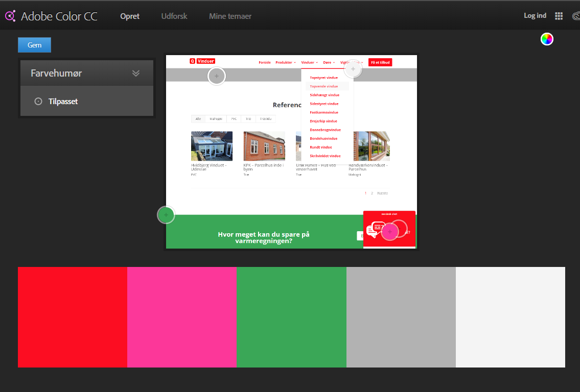Select the pink color swatch

(182, 317)
